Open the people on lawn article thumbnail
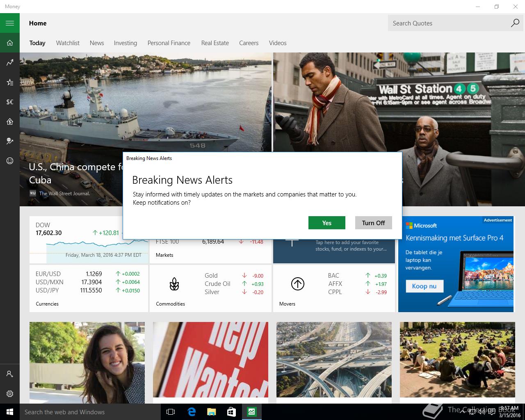 coord(457,360)
